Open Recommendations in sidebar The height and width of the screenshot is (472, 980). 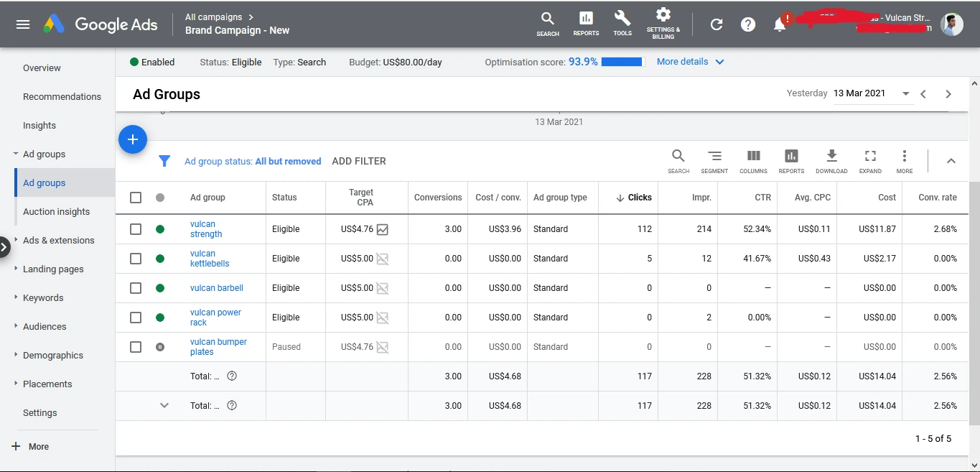point(62,96)
